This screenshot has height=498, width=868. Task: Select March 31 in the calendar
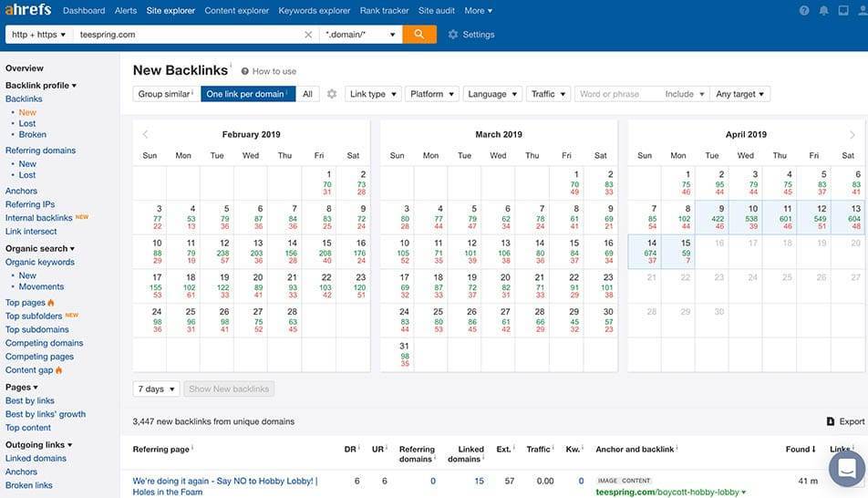[x=398, y=355]
